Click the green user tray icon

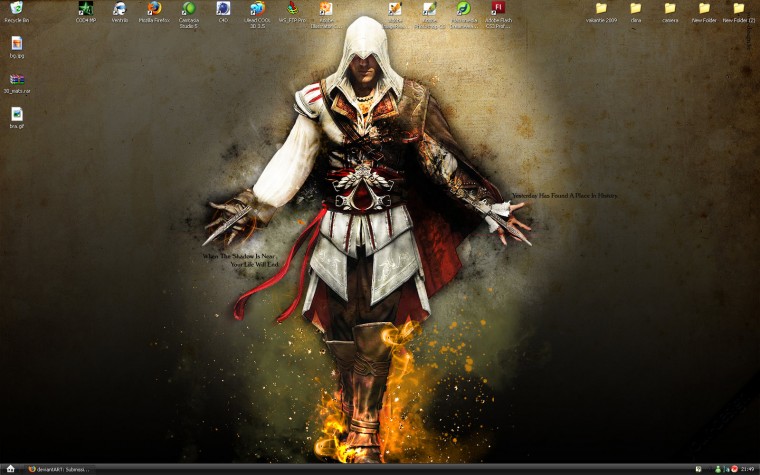click(x=718, y=469)
